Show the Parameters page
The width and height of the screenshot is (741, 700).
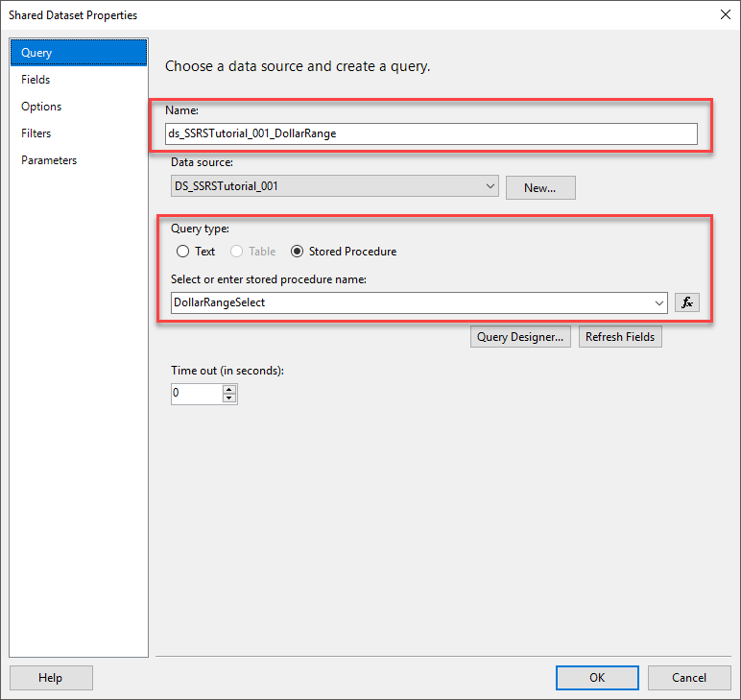tap(49, 160)
